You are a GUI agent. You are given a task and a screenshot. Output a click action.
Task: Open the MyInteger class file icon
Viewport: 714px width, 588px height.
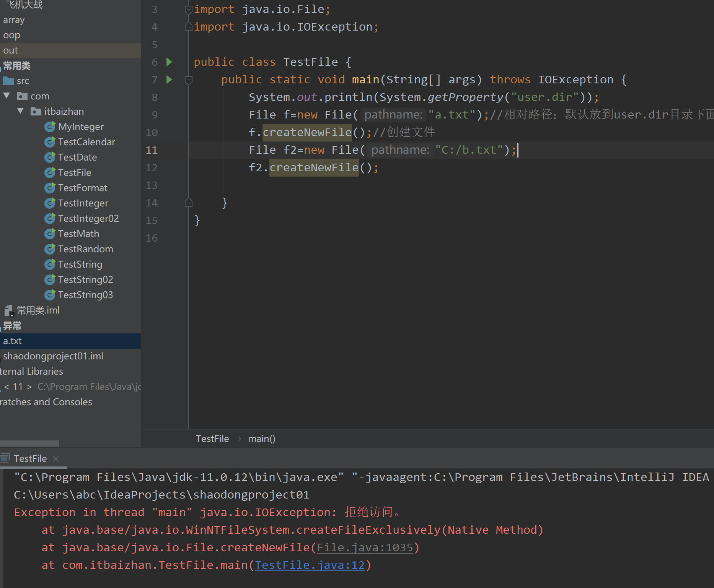[50, 127]
